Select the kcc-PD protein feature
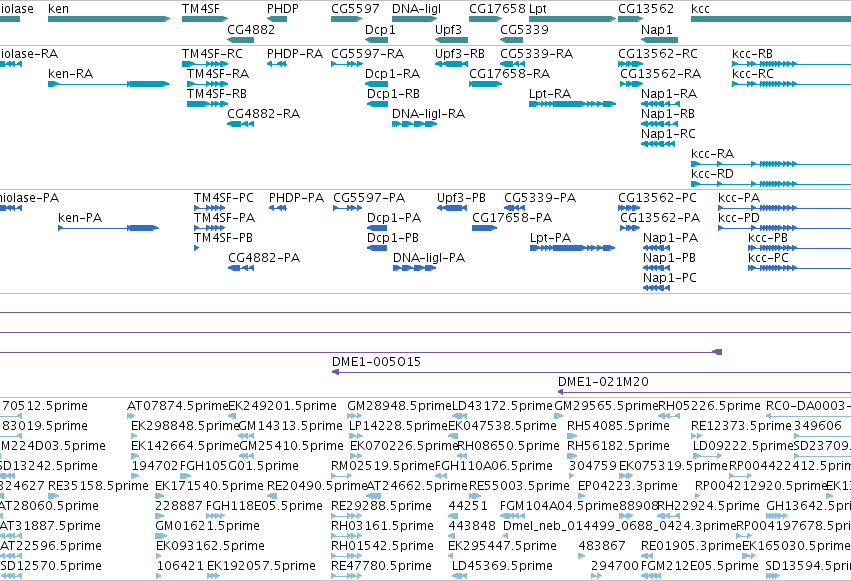Screen dimensions: 851x581 (x=784, y=228)
